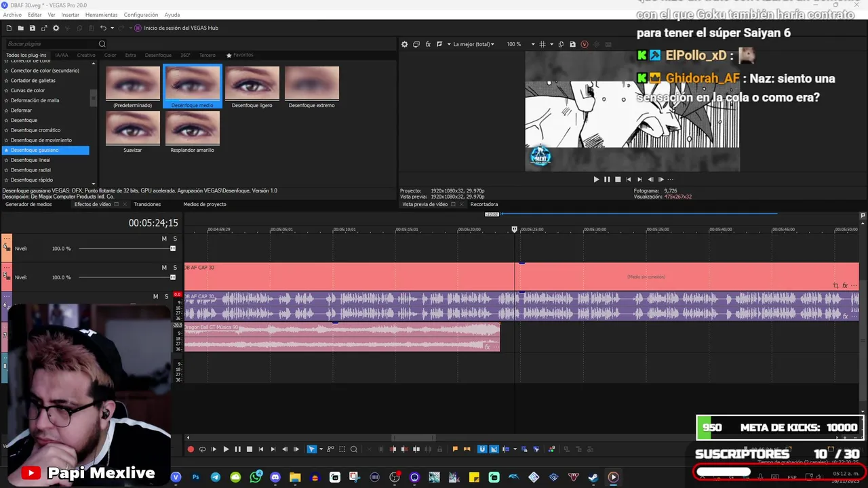Insert a marker with the orange marker icon

click(455, 449)
